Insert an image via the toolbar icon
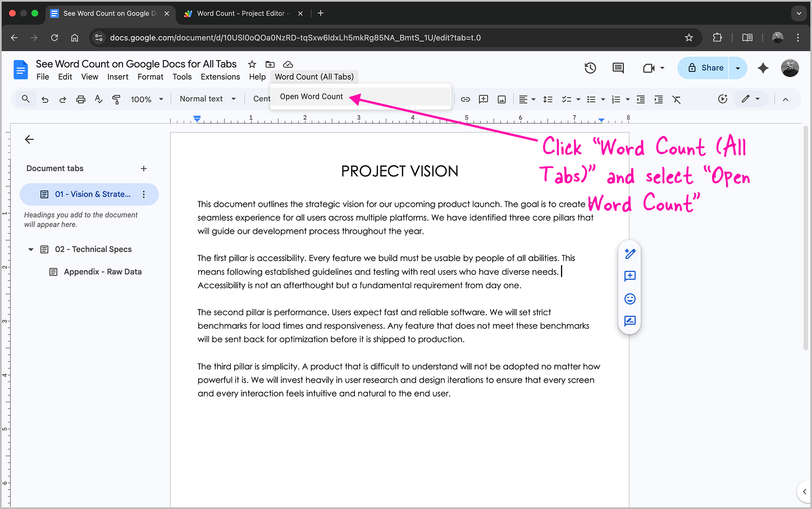Viewport: 812px width, 509px height. click(x=501, y=99)
